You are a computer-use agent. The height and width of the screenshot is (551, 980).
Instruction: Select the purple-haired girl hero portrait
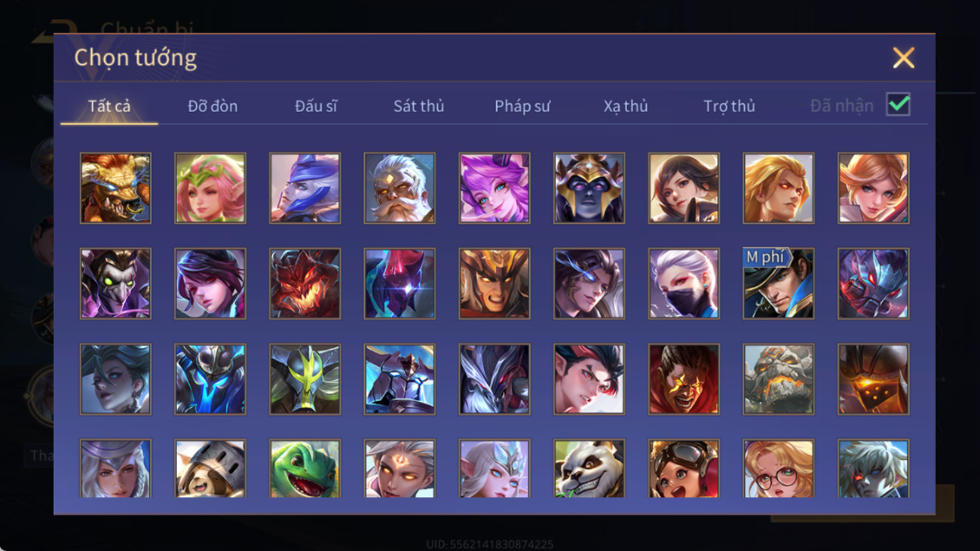point(494,188)
